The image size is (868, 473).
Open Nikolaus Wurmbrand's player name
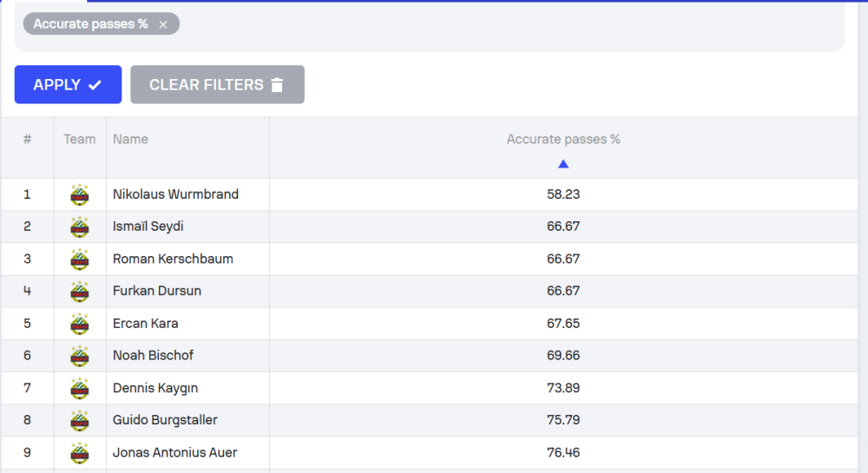[175, 194]
